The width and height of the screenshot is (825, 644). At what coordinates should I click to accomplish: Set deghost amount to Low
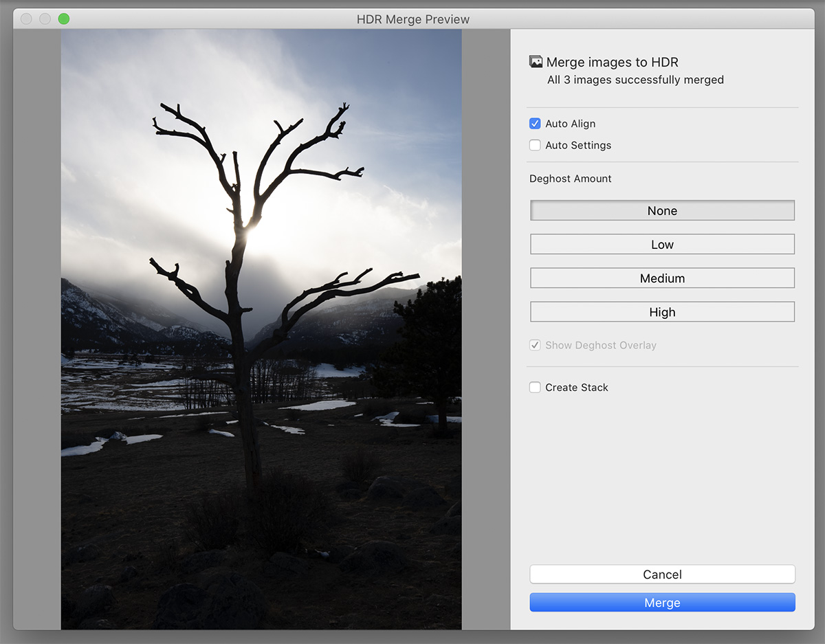click(x=662, y=245)
